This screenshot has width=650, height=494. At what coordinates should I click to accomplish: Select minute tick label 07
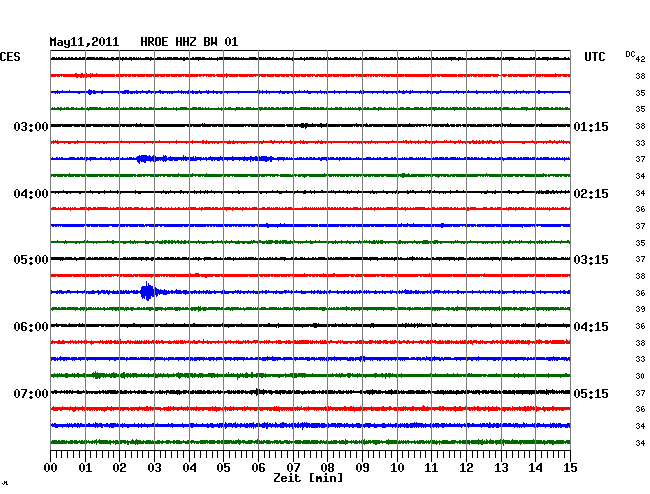point(293,467)
